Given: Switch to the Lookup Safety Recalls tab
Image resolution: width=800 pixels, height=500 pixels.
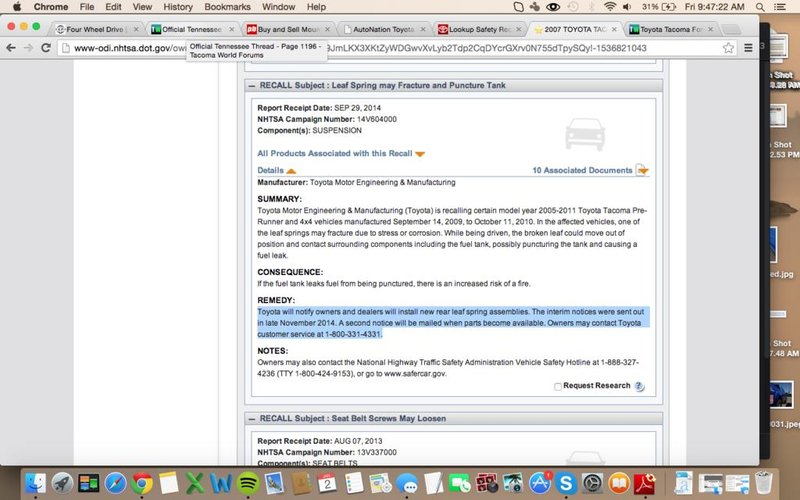Looking at the screenshot, I should point(478,29).
